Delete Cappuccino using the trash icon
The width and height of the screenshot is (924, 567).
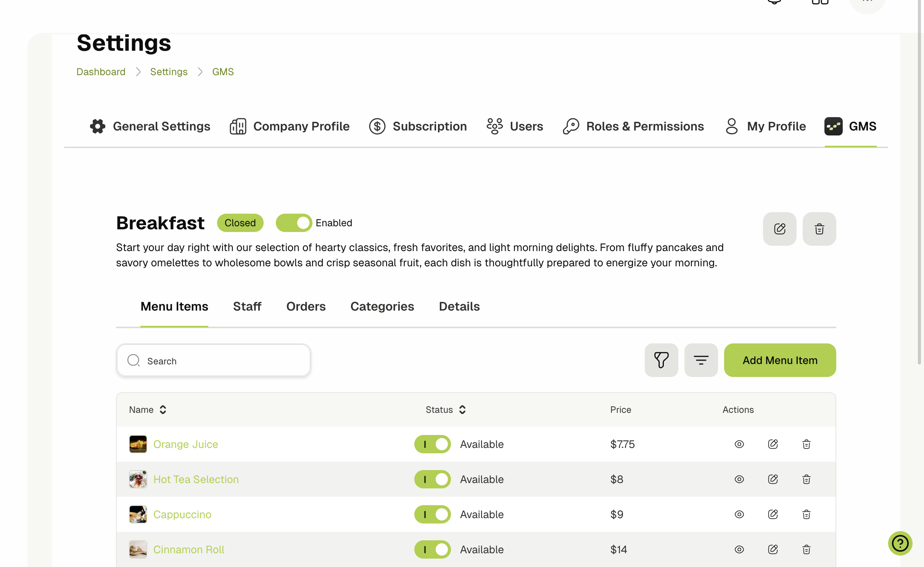pos(806,514)
